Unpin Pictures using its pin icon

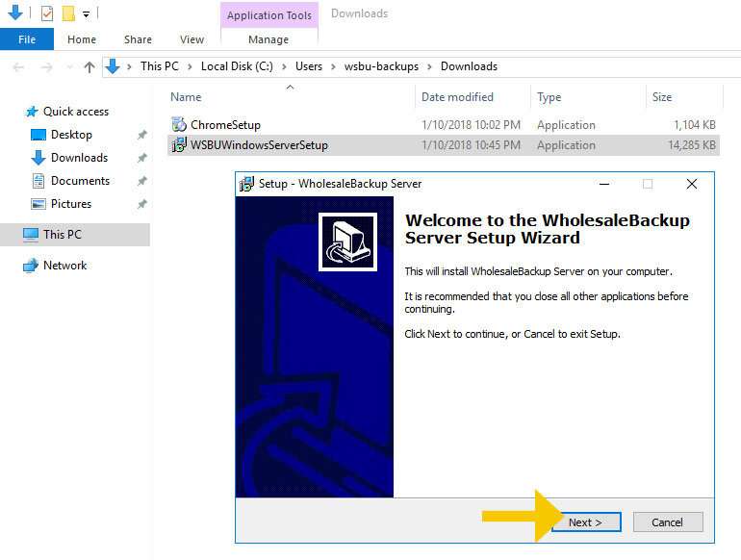click(x=141, y=204)
